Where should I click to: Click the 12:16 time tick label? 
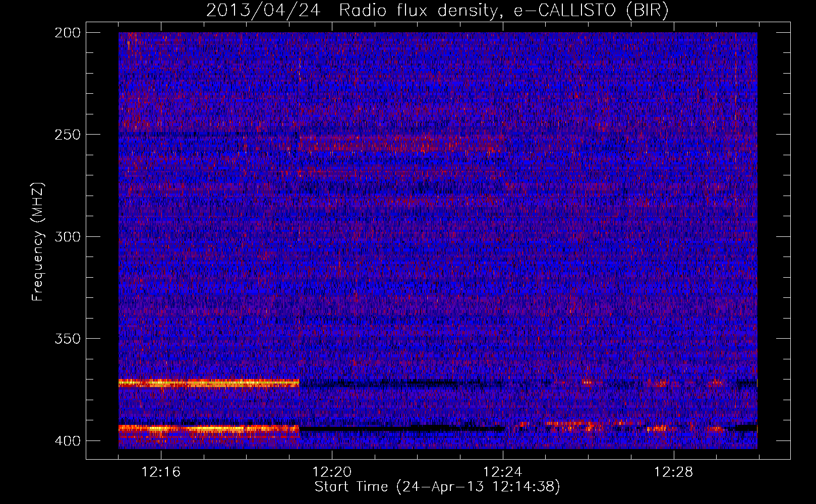(161, 472)
